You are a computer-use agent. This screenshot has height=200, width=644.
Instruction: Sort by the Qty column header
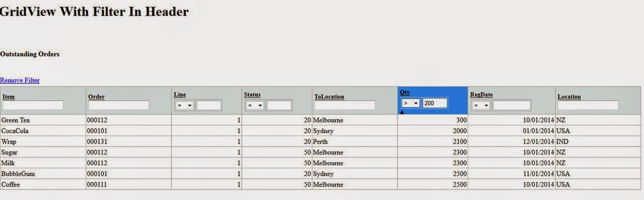click(x=405, y=93)
